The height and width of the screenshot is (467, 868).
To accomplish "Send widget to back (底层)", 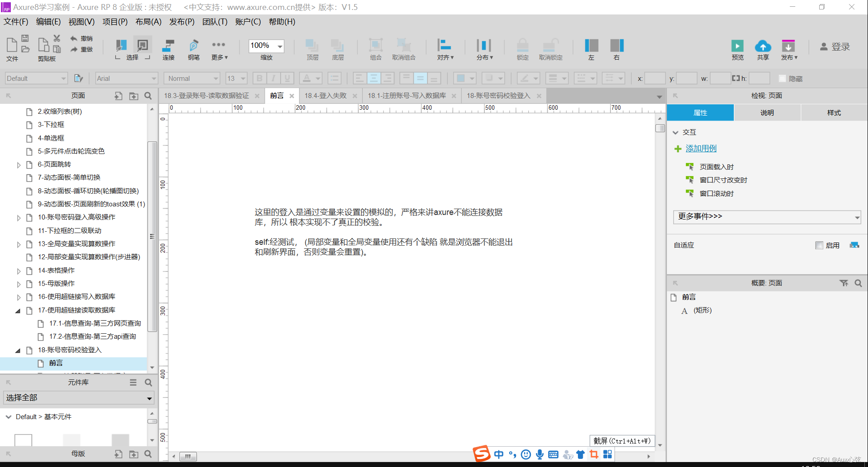I will coord(338,47).
